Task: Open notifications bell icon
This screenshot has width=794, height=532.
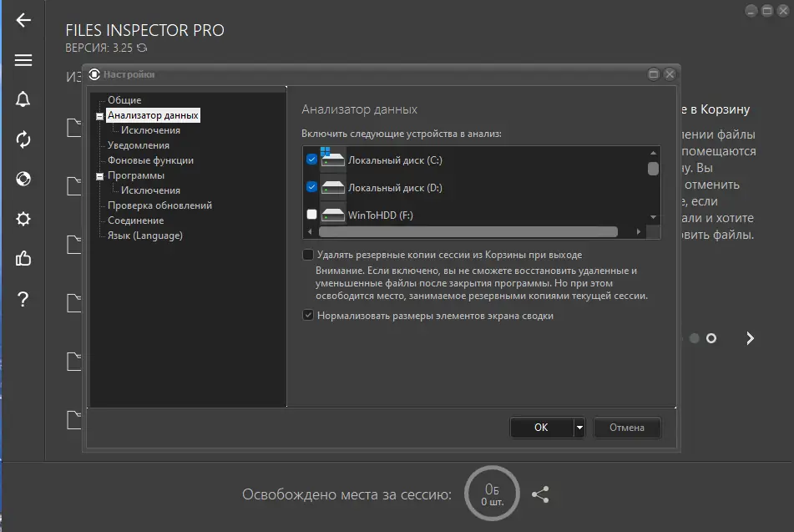Action: [23, 99]
